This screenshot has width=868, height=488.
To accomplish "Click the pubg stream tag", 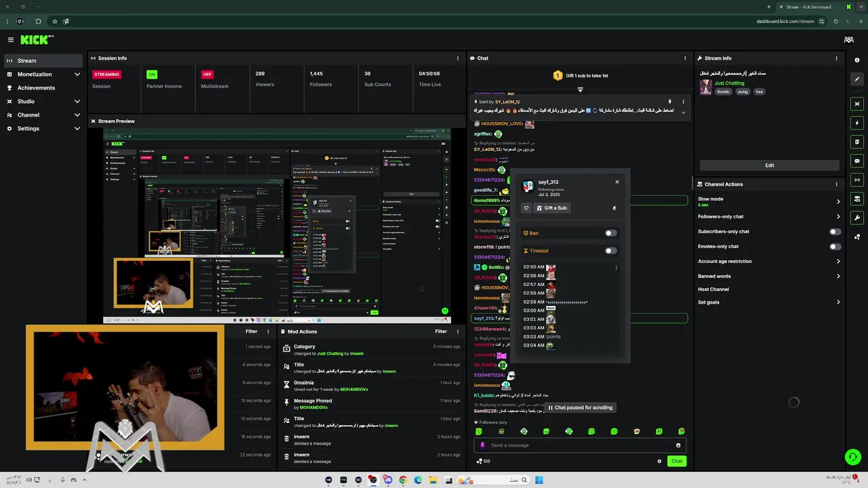I will 743,91.
